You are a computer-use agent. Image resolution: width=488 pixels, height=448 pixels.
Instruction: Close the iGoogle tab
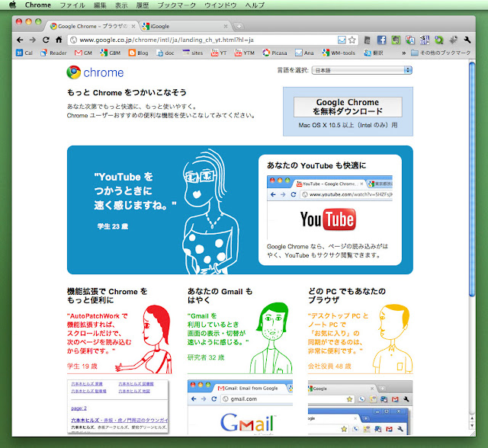(x=226, y=27)
